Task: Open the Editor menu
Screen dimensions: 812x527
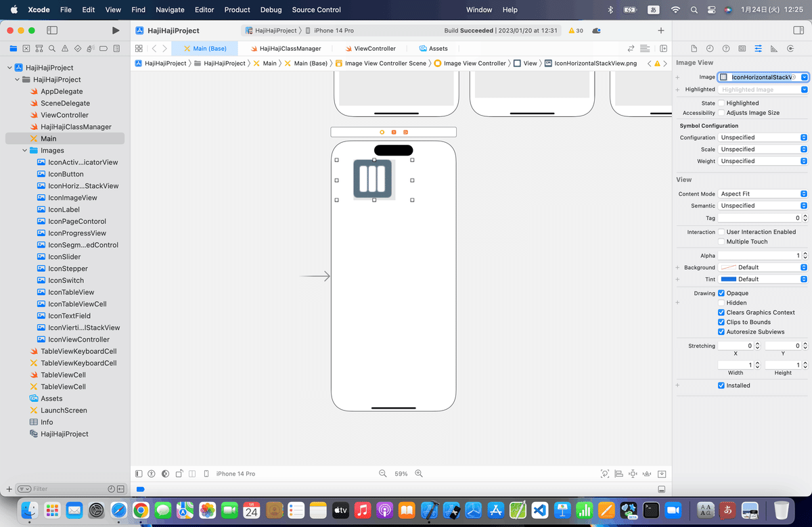Action: pyautogui.click(x=204, y=9)
